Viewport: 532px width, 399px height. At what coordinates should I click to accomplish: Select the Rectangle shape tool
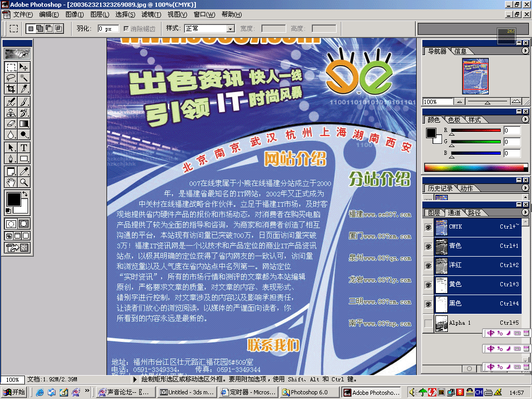pos(24,158)
